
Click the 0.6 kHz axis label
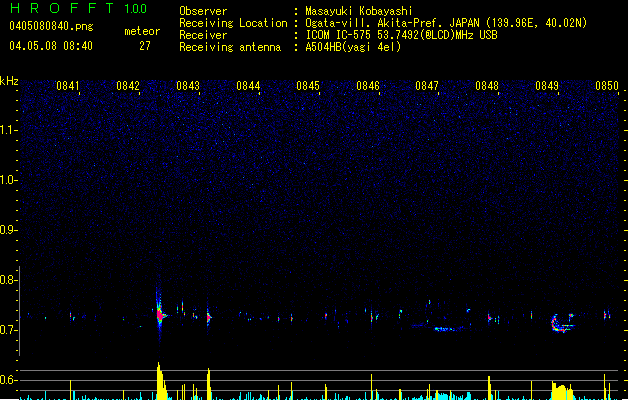8,380
